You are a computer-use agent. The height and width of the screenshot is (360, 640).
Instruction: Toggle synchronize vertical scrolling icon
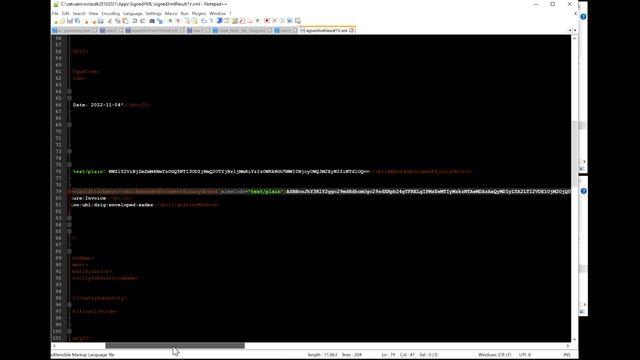(187, 21)
